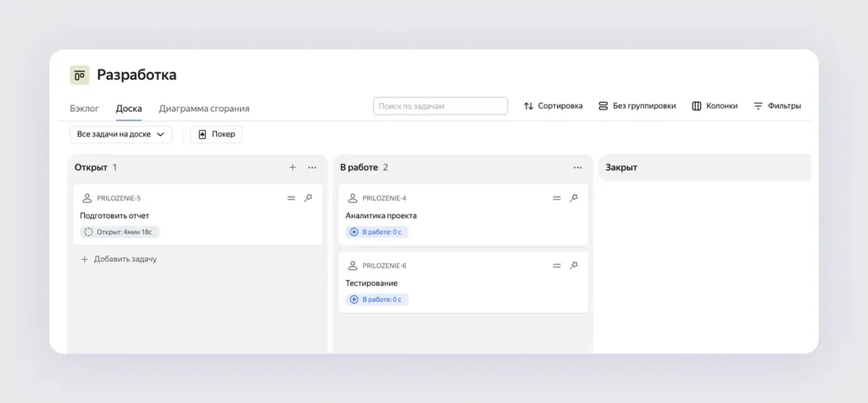868x403 pixels.
Task: Click plus icon in Открыт column header
Action: [292, 167]
